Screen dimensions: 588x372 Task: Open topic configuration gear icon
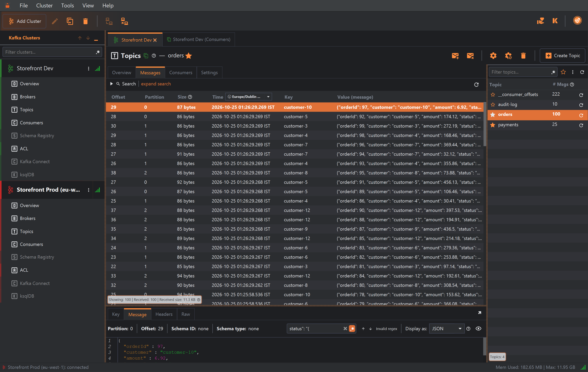tap(493, 56)
